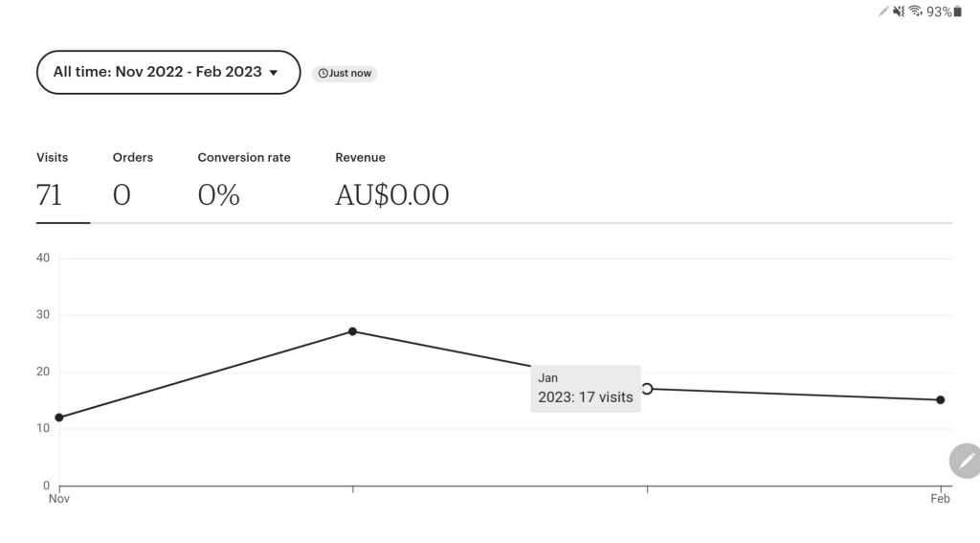Tap the small pencil icon in status bar
Viewport: 980px width, 543px height.
coord(883,11)
